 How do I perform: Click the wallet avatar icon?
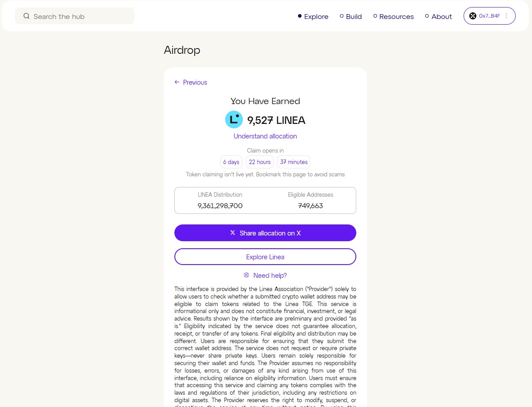click(473, 16)
